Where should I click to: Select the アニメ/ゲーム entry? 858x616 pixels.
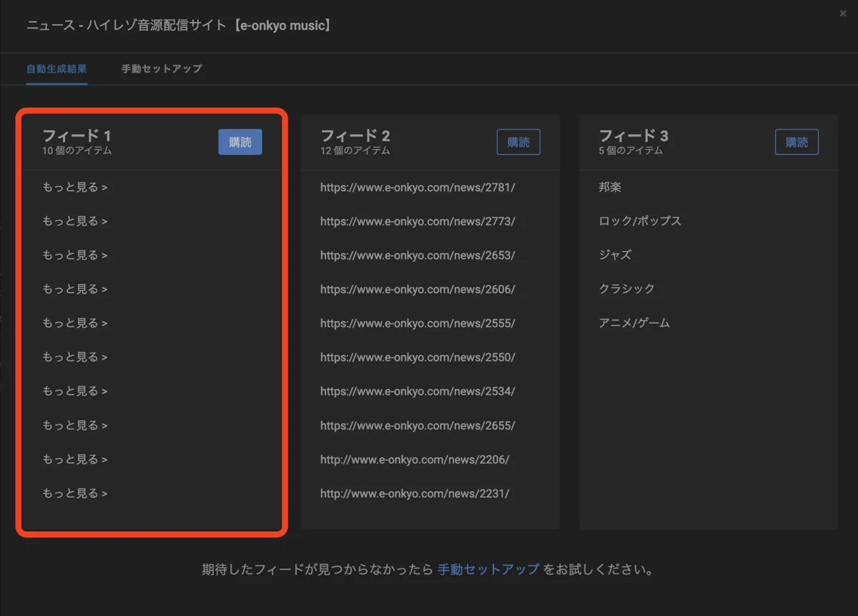634,323
